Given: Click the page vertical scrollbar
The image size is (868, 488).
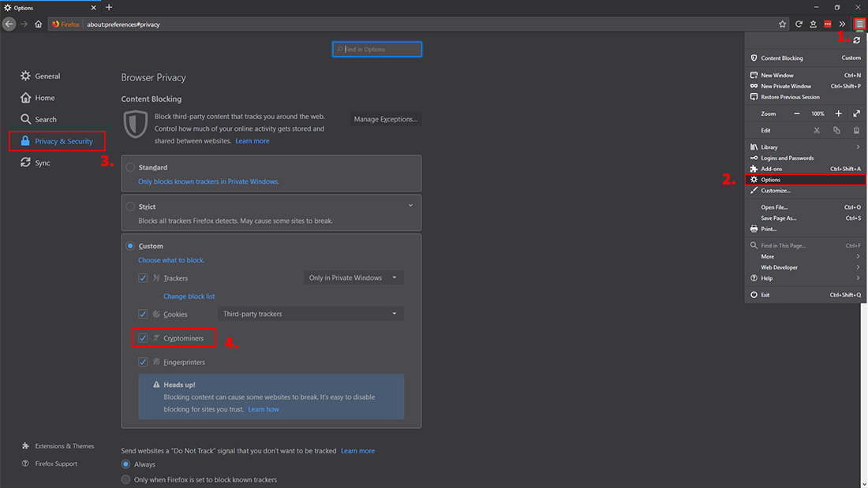Looking at the screenshot, I should [x=865, y=394].
